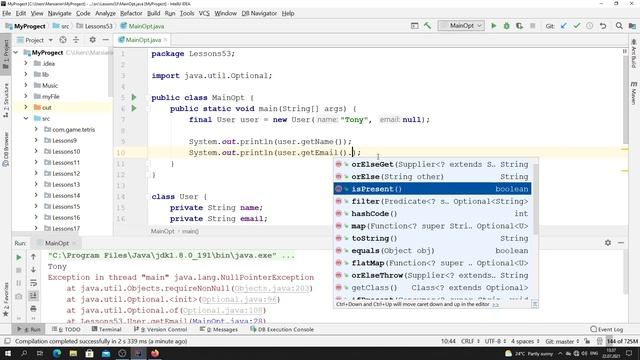Revert changes using the rollback arrow
The image size is (640, 360).
603,26
